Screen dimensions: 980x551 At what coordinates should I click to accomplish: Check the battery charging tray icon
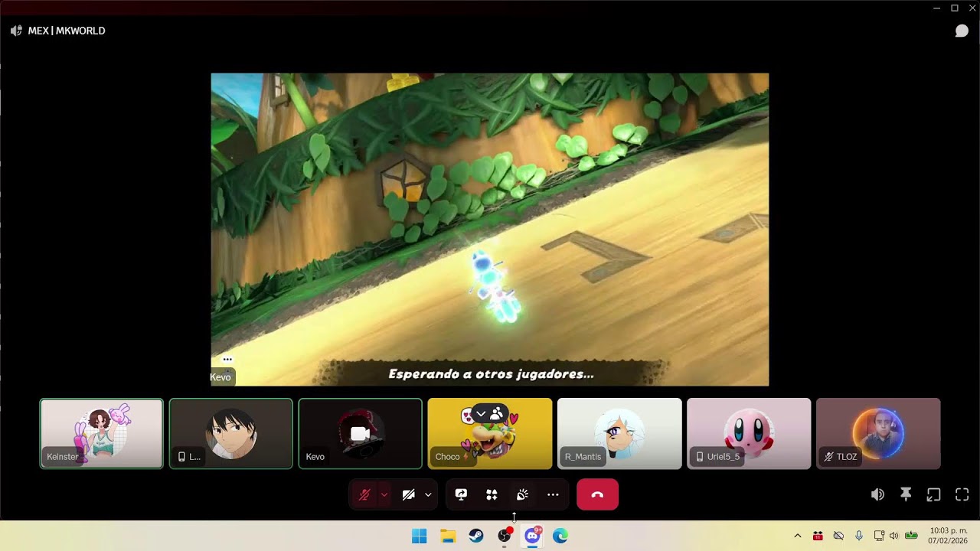(911, 536)
